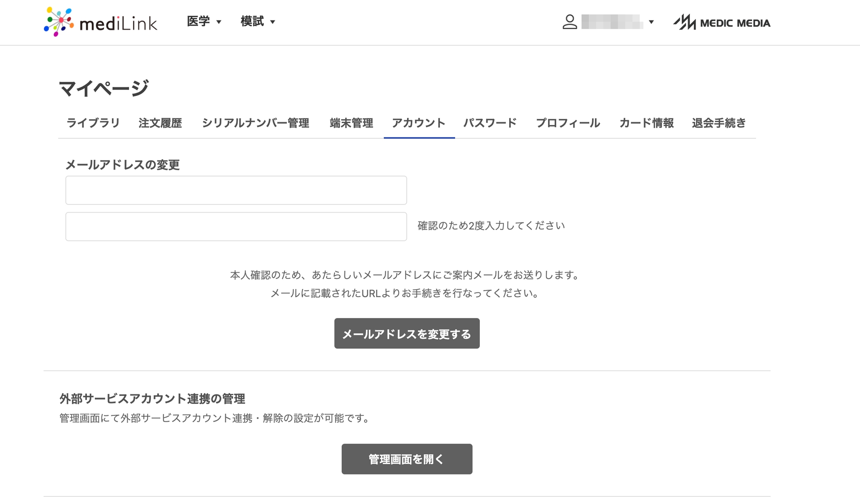860x504 pixels.
Task: Open the user account dropdown arrow
Action: [x=651, y=22]
